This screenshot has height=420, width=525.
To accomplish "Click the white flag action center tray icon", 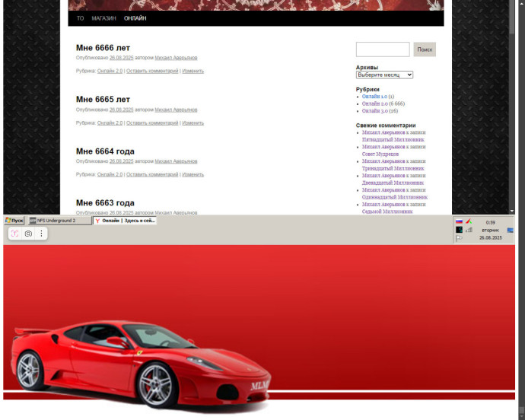I will [x=459, y=238].
